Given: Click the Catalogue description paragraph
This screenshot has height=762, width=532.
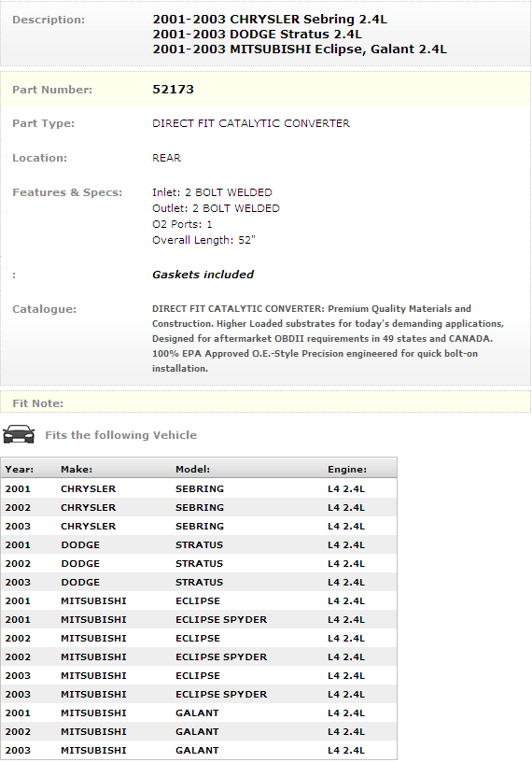Looking at the screenshot, I should [x=328, y=338].
